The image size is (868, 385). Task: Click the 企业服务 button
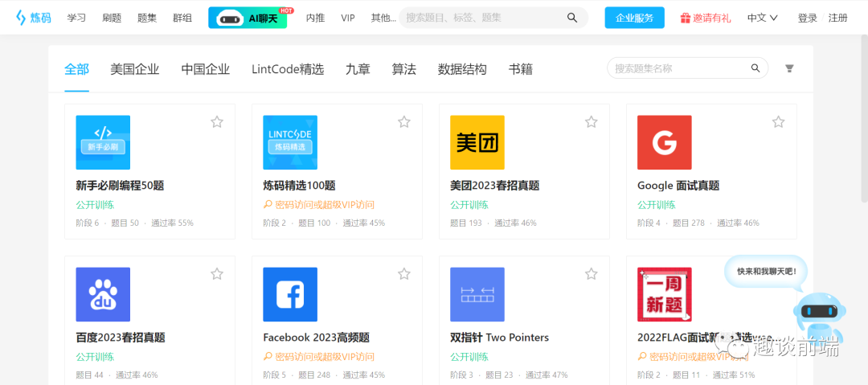pyautogui.click(x=634, y=18)
